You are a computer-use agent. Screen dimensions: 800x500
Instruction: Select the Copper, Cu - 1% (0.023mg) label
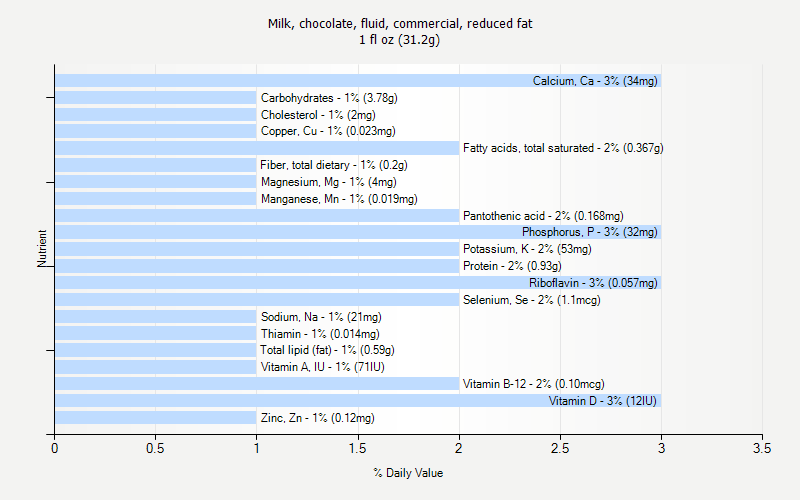pos(328,131)
